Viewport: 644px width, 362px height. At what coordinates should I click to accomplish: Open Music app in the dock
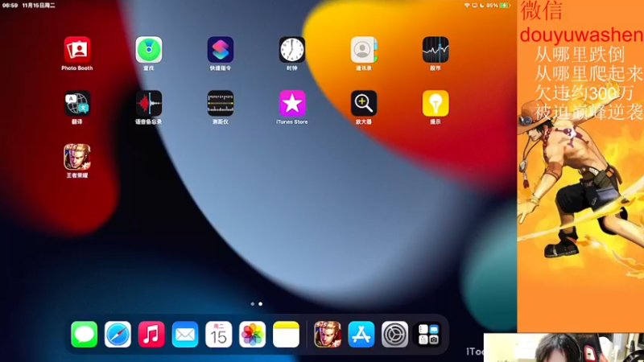point(151,335)
